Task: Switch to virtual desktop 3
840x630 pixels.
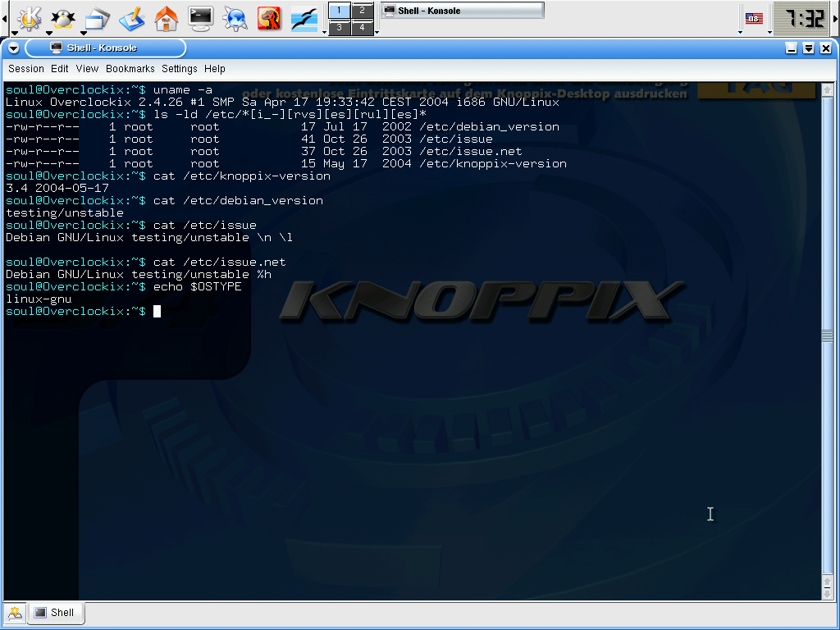Action: coord(339,27)
